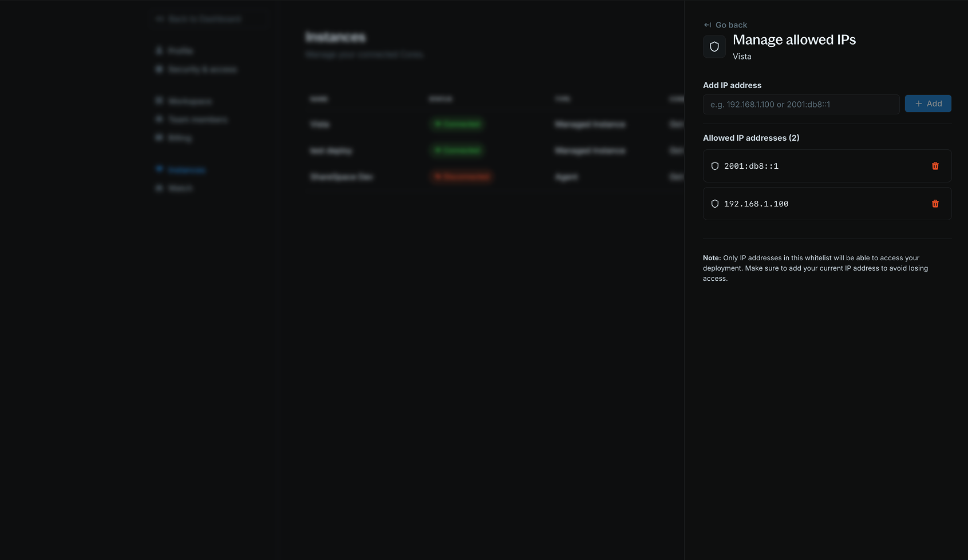Click the shield icon beside 192.168.1.100
968x560 pixels.
(x=714, y=204)
